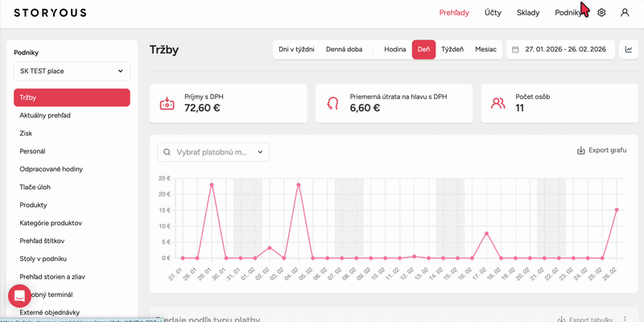
Task: Open the SK TEST place dropdown
Action: coord(72,71)
